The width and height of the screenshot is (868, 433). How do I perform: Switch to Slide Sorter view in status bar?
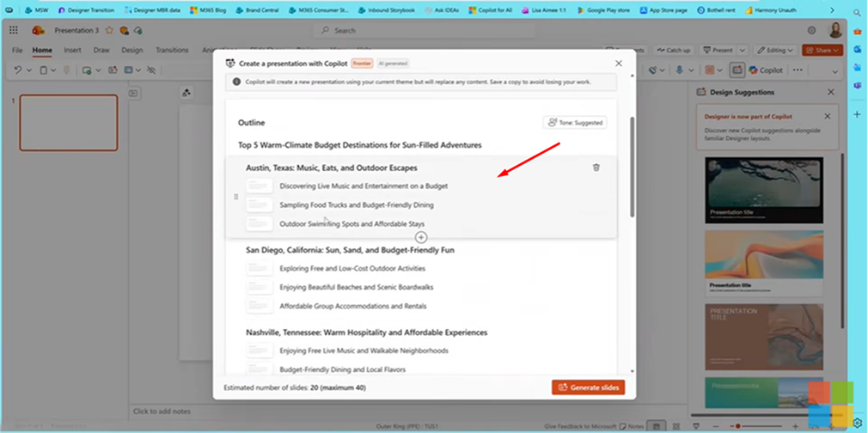tap(676, 426)
